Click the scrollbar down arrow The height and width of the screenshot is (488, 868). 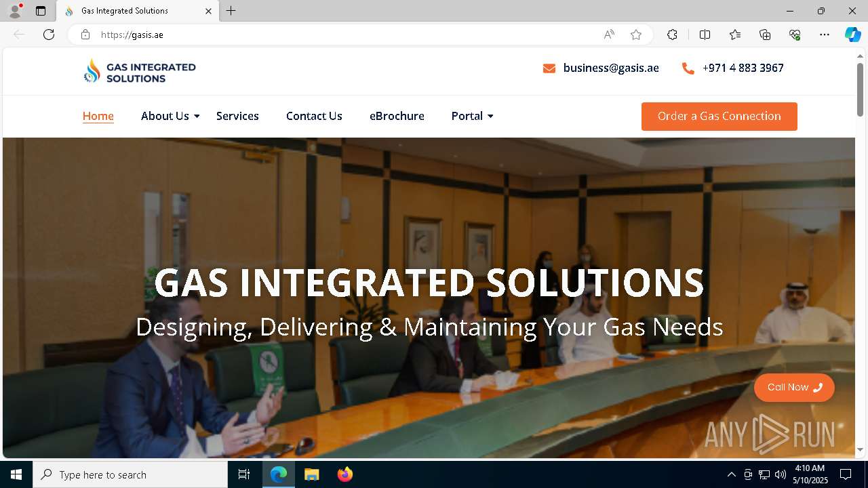coord(861,449)
